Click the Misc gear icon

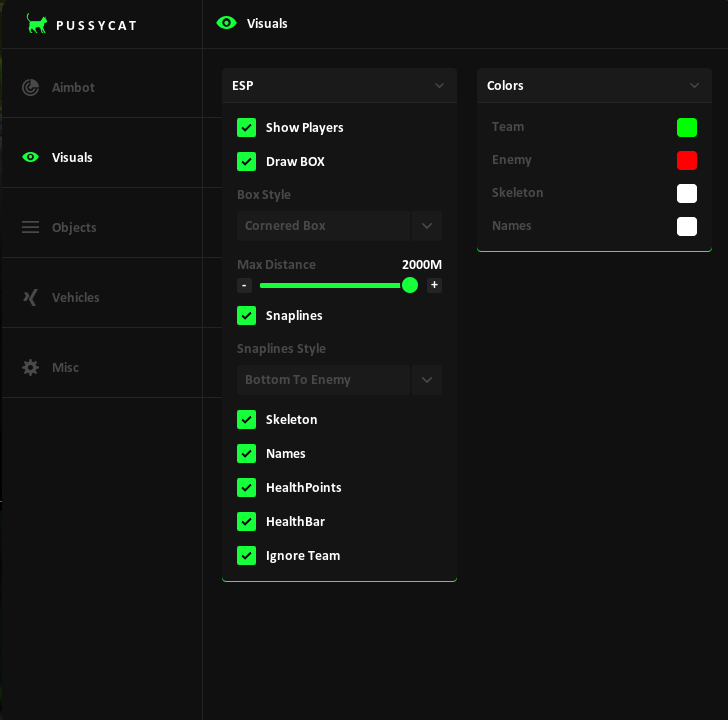click(31, 368)
